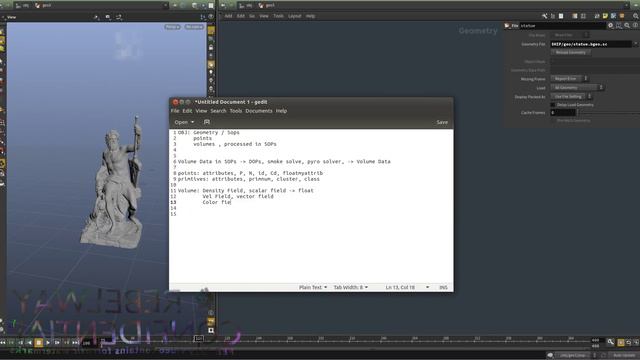The width and height of the screenshot is (640, 360).
Task: Click the Geometry label in network view
Action: (478, 31)
